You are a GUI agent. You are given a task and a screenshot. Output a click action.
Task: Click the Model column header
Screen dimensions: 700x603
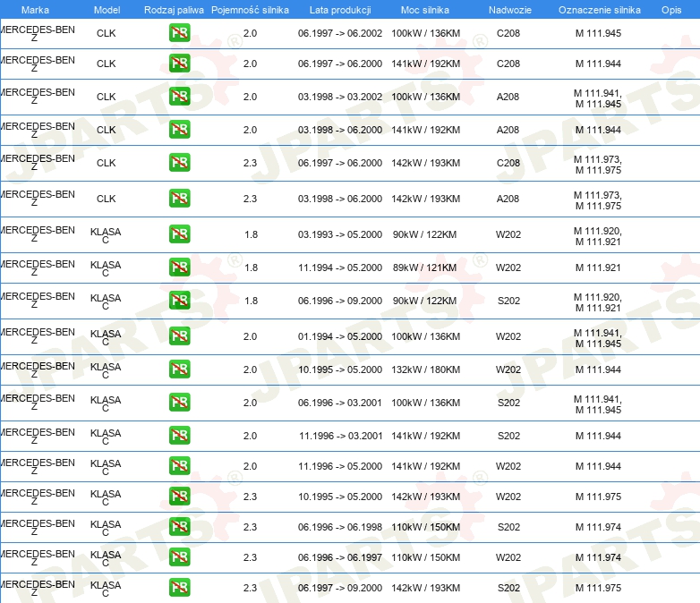[107, 9]
